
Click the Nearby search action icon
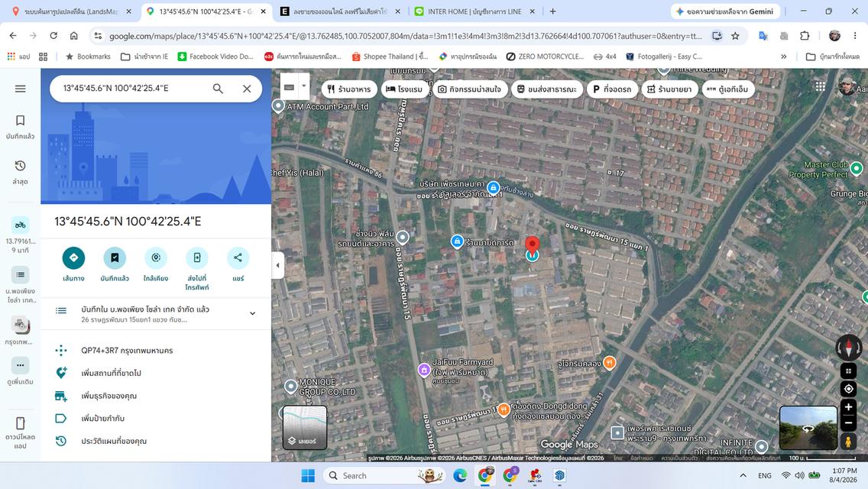point(156,258)
